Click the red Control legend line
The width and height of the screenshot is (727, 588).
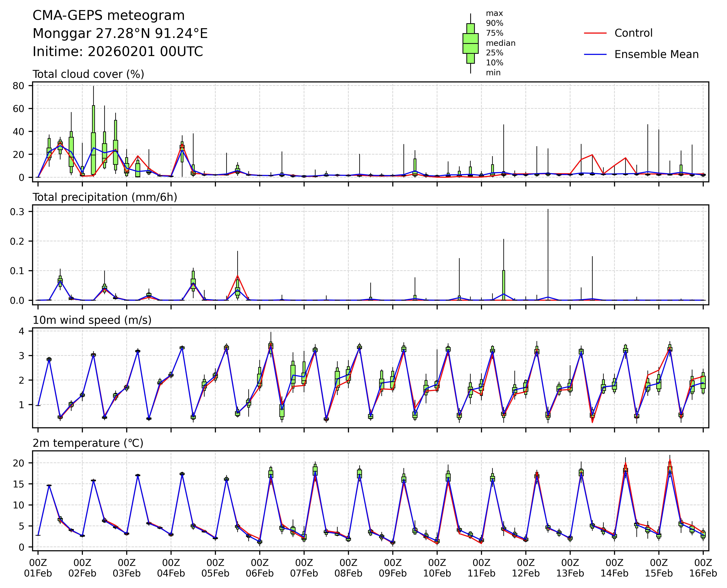(595, 33)
